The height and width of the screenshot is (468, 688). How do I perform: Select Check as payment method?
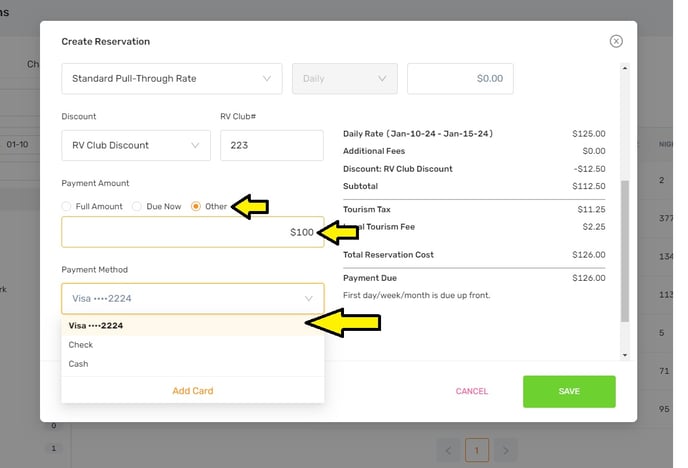click(81, 345)
